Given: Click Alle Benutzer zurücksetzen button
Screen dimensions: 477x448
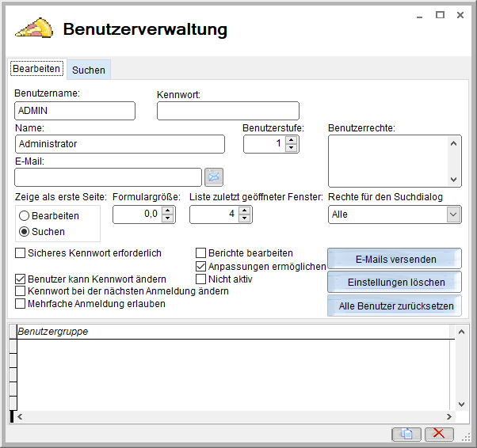Looking at the screenshot, I should pos(395,306).
